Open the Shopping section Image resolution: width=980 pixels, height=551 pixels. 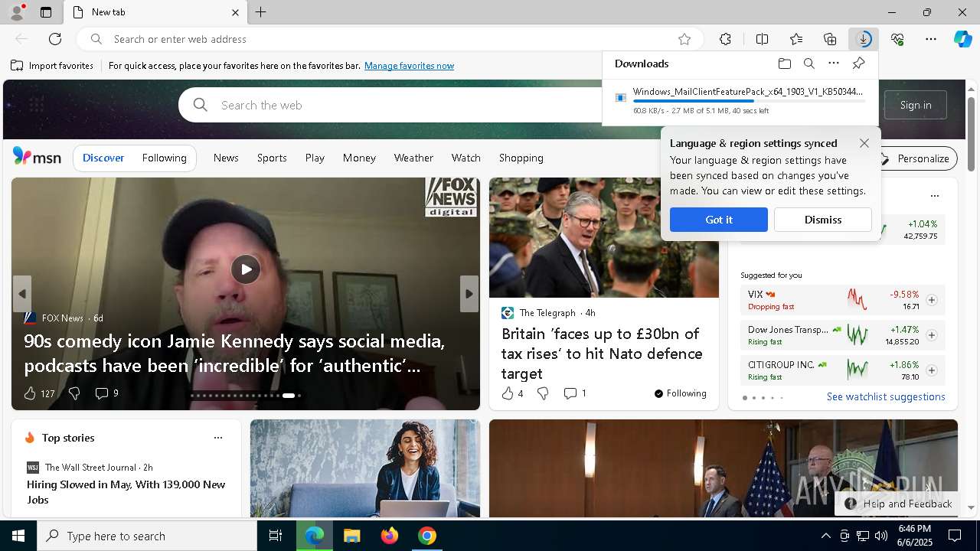pos(521,158)
